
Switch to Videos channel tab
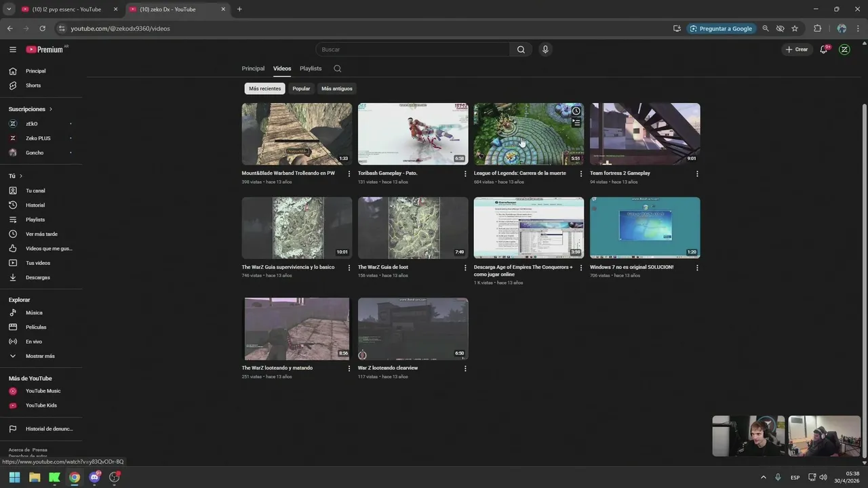(x=282, y=68)
